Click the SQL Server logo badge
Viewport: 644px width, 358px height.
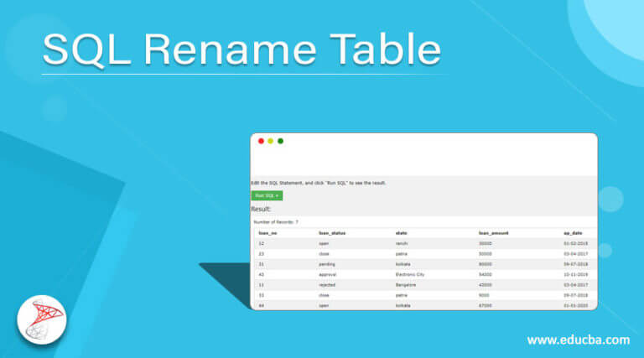coord(42,319)
